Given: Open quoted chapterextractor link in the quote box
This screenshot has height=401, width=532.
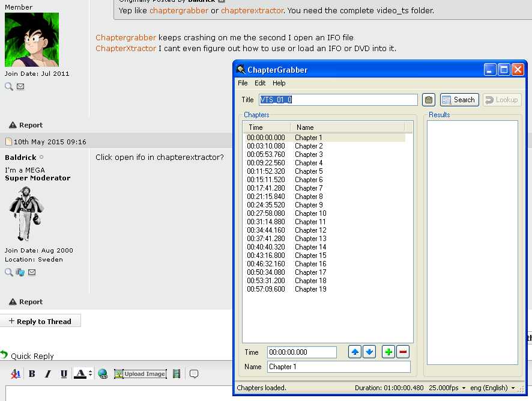Looking at the screenshot, I should pyautogui.click(x=252, y=11).
